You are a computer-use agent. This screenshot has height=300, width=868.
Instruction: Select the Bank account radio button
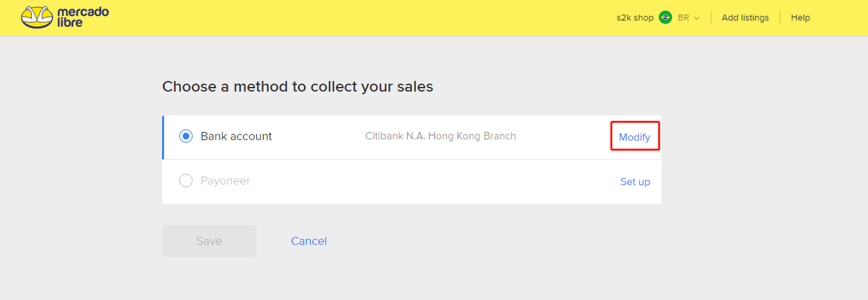pos(186,136)
